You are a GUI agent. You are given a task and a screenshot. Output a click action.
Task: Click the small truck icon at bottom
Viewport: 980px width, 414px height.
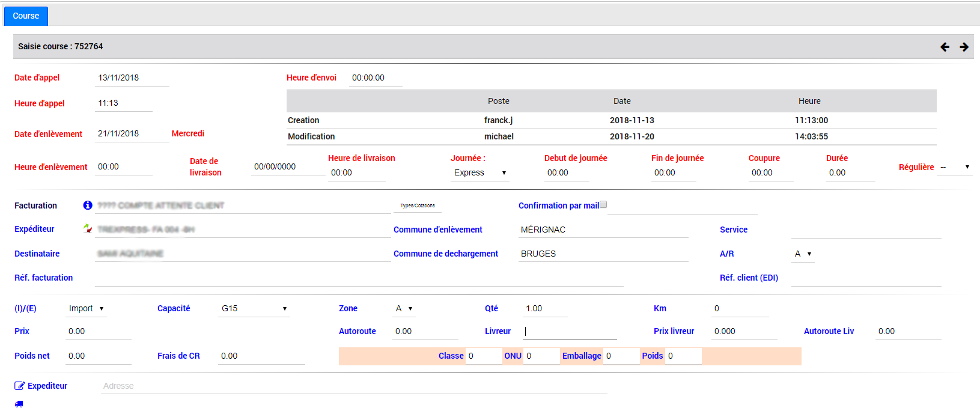coord(19,404)
